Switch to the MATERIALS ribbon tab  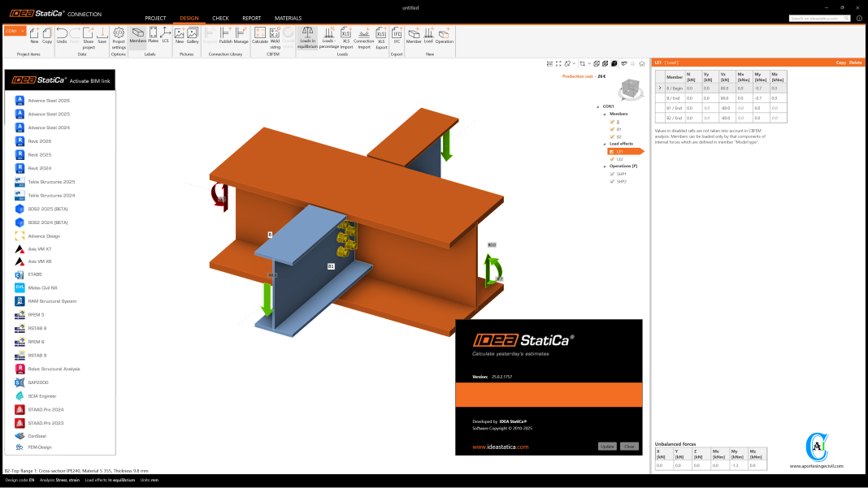tap(288, 18)
